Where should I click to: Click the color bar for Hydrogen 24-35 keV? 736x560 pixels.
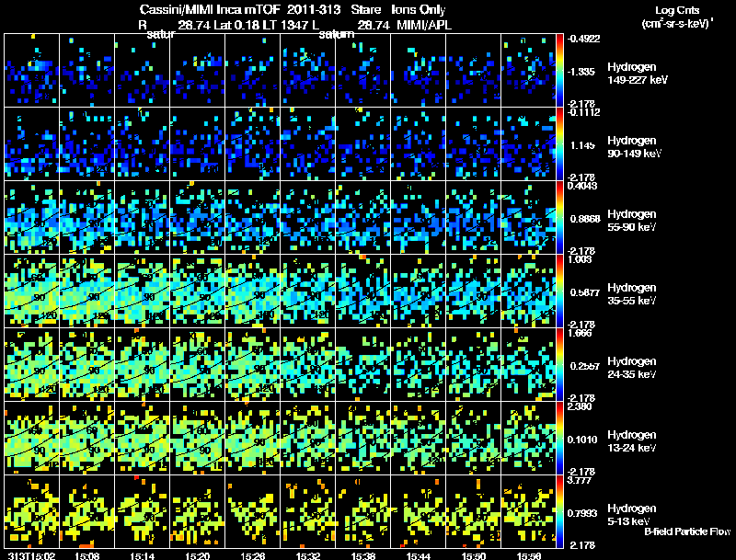(560, 365)
